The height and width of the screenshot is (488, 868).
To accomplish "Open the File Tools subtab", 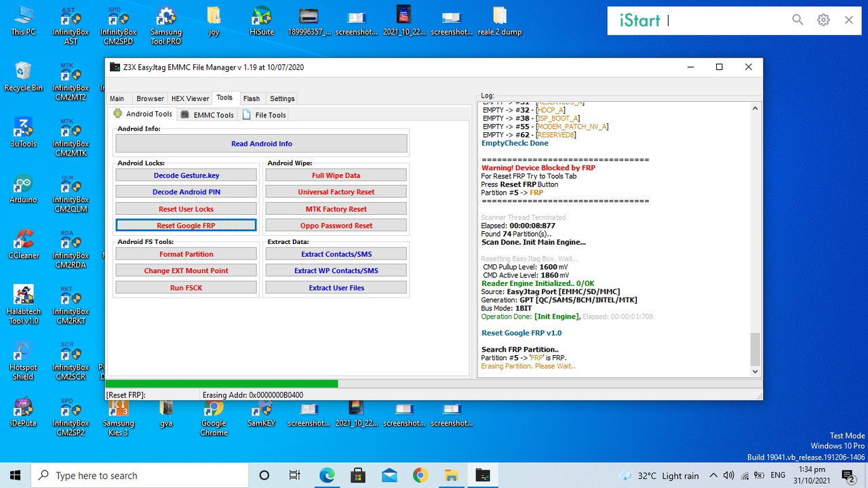I will tap(264, 115).
